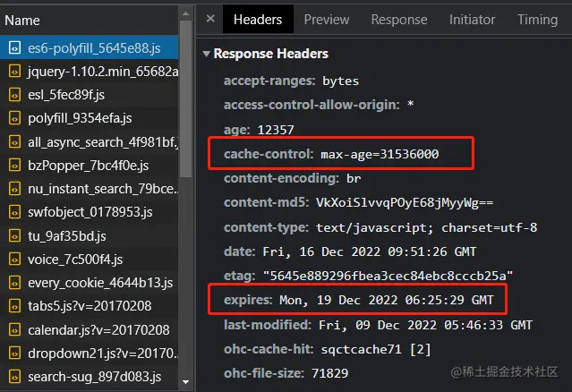
Task: Click the icon next to search-sug_897d083.js
Action: 14,378
